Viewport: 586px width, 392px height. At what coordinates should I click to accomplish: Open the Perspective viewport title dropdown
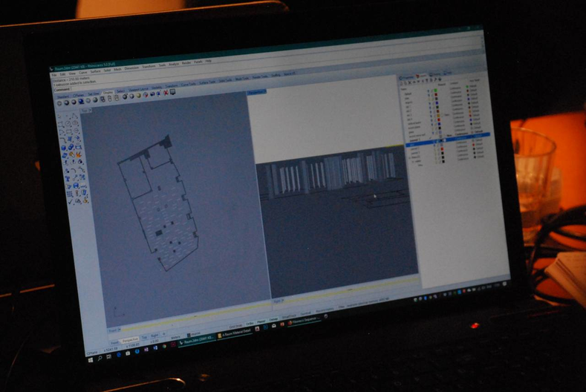point(256,92)
